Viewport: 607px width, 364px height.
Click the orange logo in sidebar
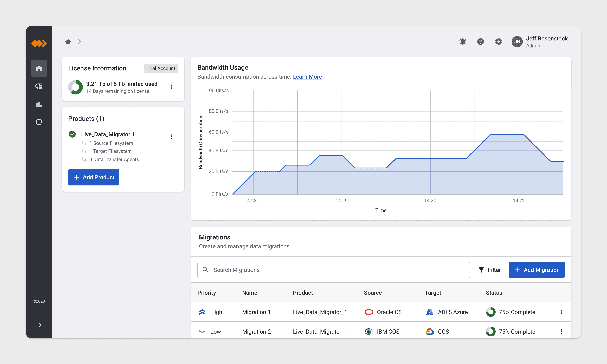(39, 43)
